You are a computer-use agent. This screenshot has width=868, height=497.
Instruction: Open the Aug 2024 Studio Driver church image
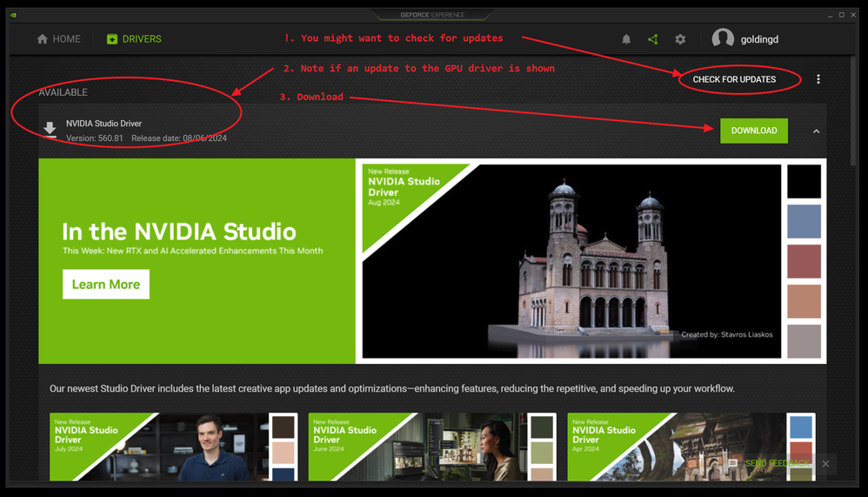(x=571, y=261)
